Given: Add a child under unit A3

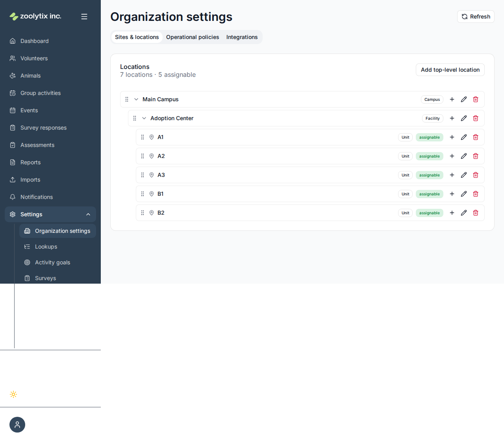Looking at the screenshot, I should [452, 175].
